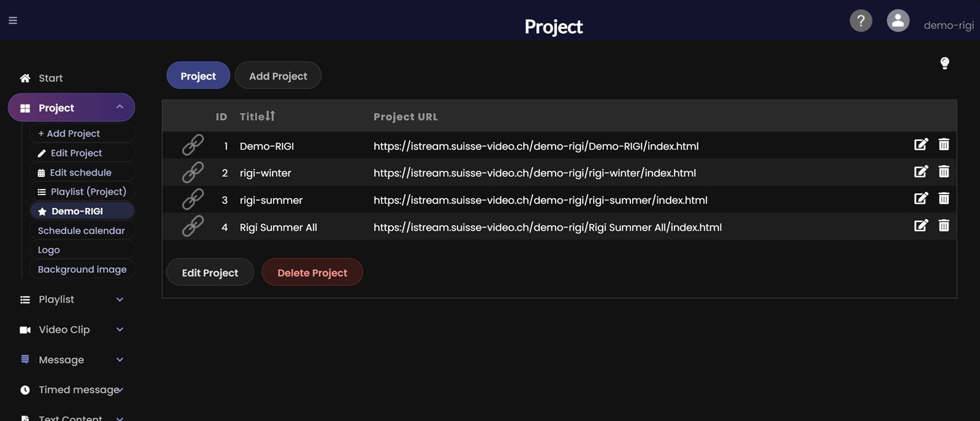980x421 pixels.
Task: Delete the Demo-RIGI row via trash icon
Action: 944,144
